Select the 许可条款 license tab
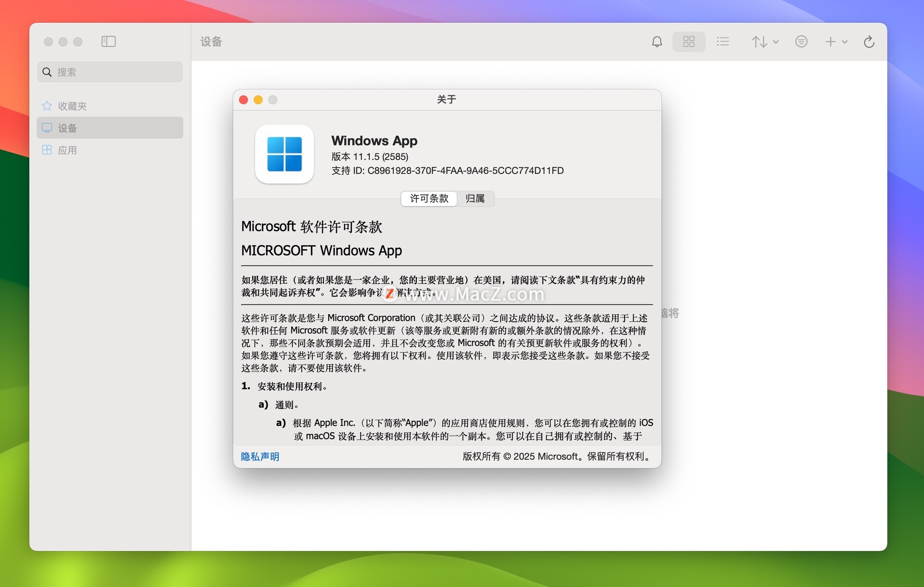This screenshot has height=587, width=924. pyautogui.click(x=429, y=198)
